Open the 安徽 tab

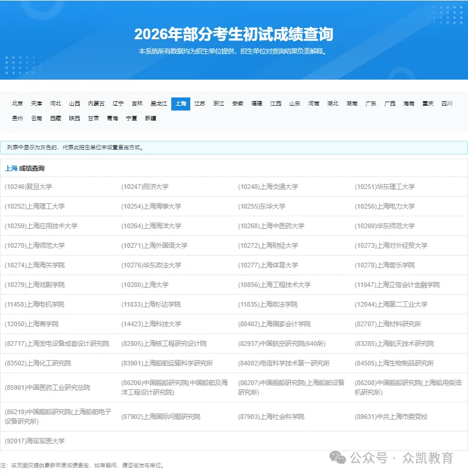[x=238, y=103]
